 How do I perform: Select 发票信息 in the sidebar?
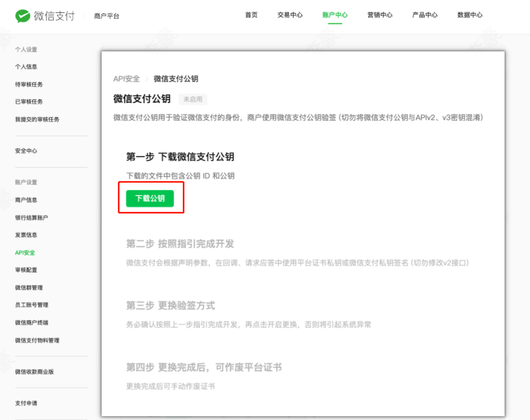(x=26, y=235)
